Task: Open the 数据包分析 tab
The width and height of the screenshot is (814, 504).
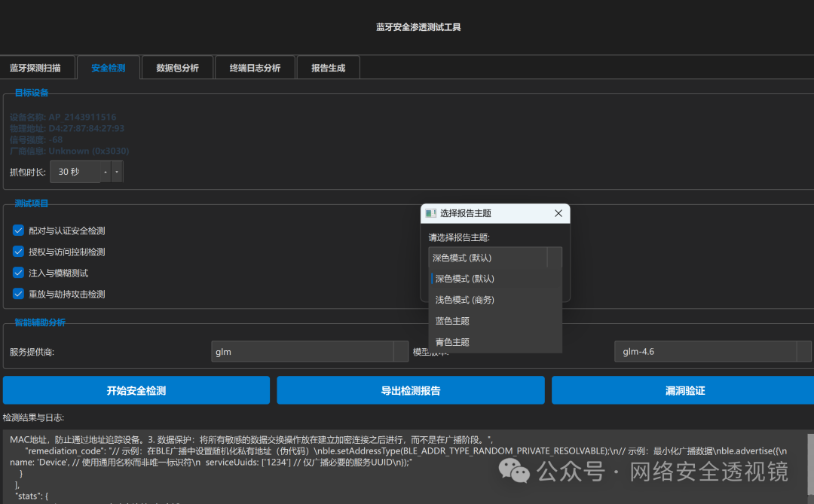Action: coord(178,68)
